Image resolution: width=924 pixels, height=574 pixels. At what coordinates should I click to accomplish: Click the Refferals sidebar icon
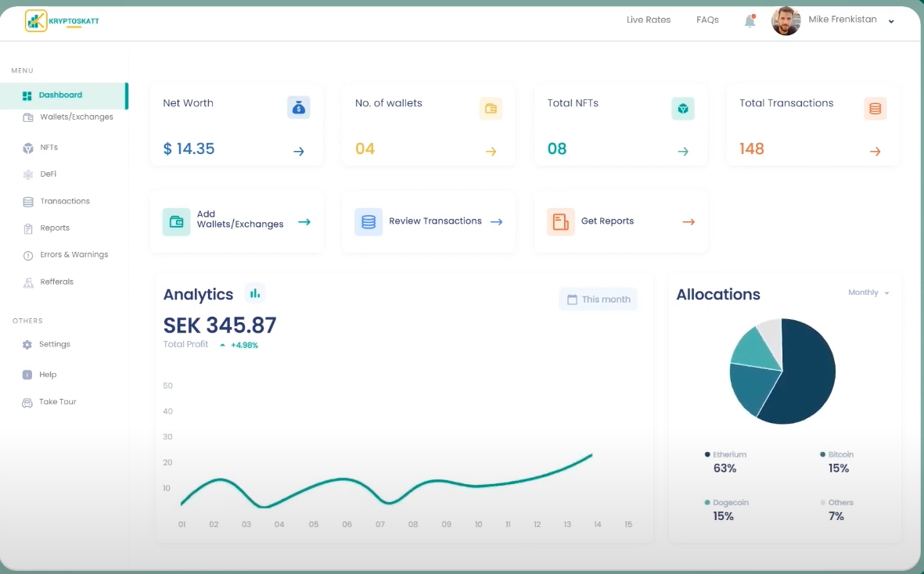point(26,281)
